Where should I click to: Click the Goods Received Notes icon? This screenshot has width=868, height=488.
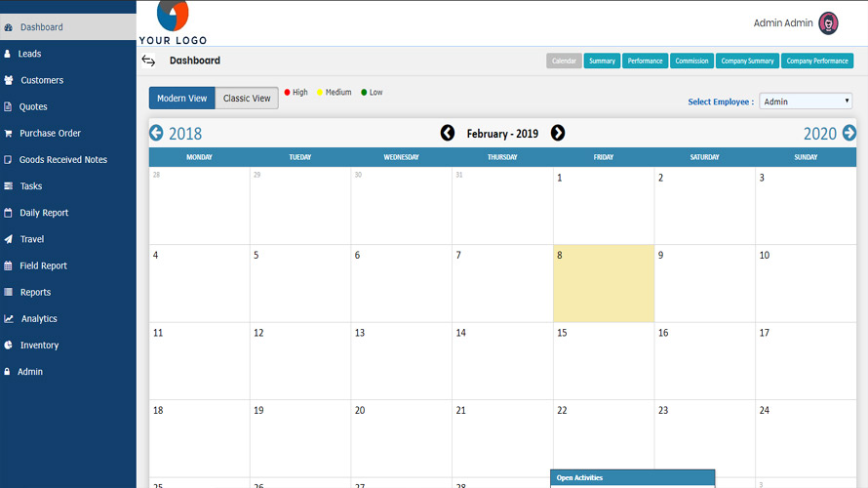coord(8,159)
